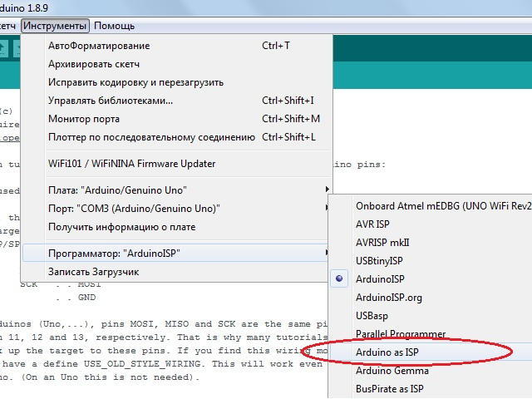This screenshot has height=399, width=532.
Task: Select BusPirate as ISP programmer
Action: coord(431,389)
